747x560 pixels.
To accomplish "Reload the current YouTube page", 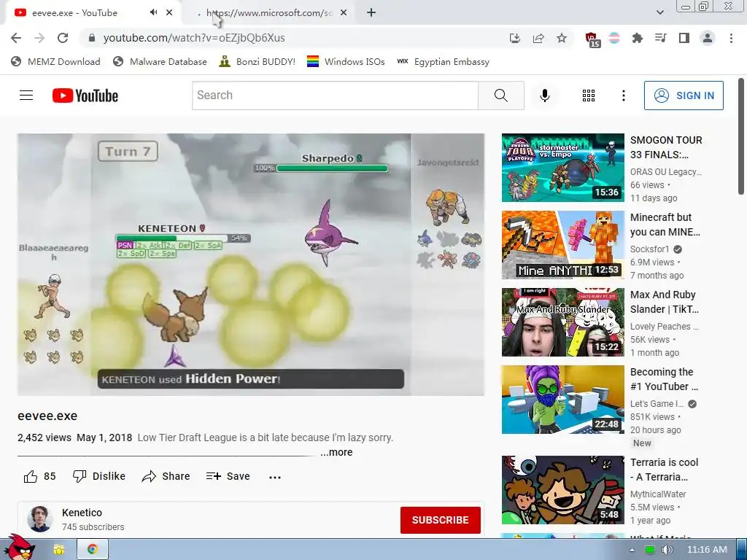I will coord(63,38).
